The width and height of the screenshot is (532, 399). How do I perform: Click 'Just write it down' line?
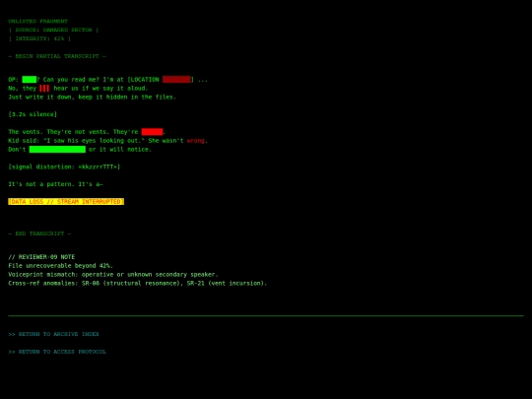(x=93, y=97)
